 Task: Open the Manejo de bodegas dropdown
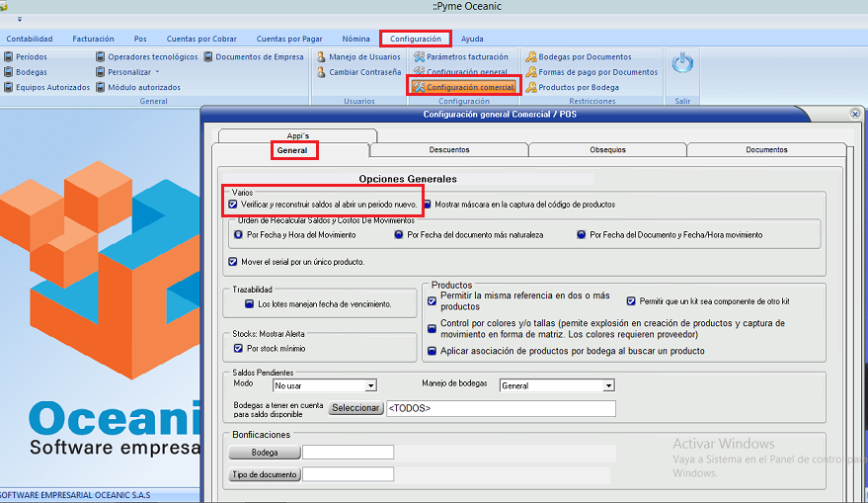click(608, 385)
